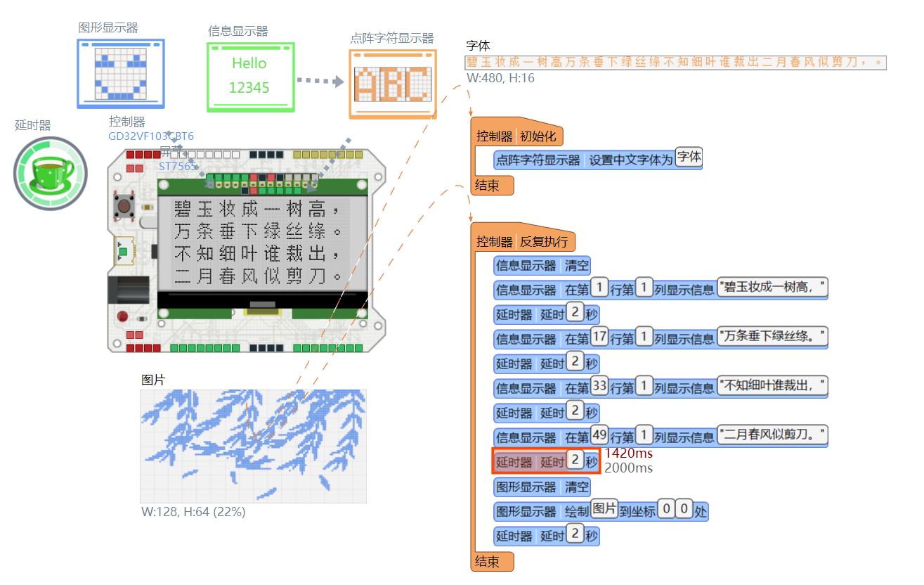Select the 延时器 teacup icon
The height and width of the screenshot is (585, 924).
click(x=51, y=173)
